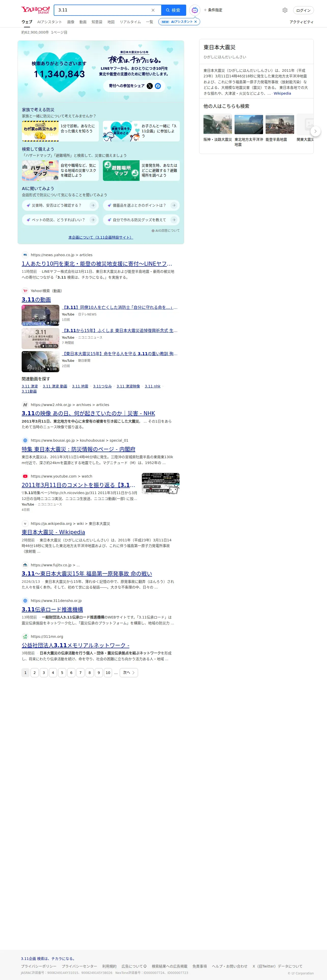Expand 条件指定 search conditions

click(x=213, y=10)
